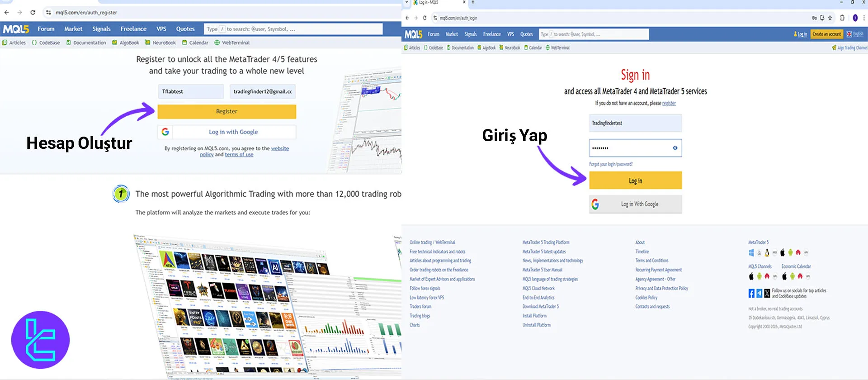This screenshot has width=868, height=380.
Task: Open the Chrome three-dot menu
Action: tap(864, 18)
